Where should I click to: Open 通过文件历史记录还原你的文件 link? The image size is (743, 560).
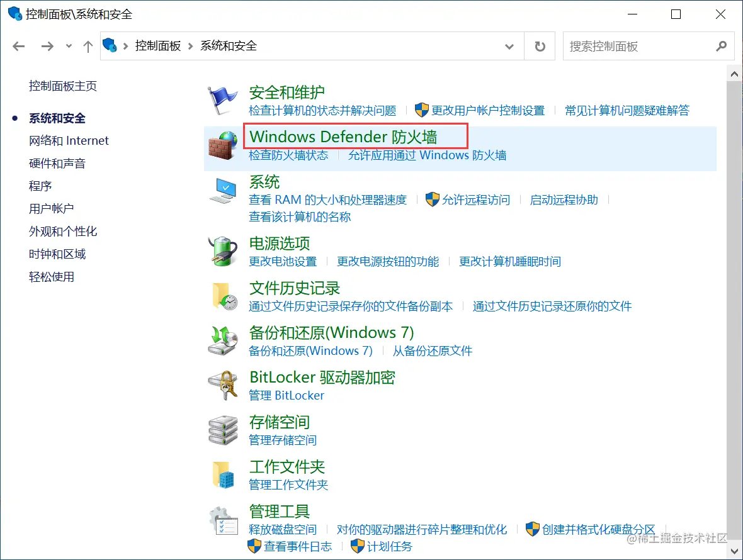pos(552,306)
